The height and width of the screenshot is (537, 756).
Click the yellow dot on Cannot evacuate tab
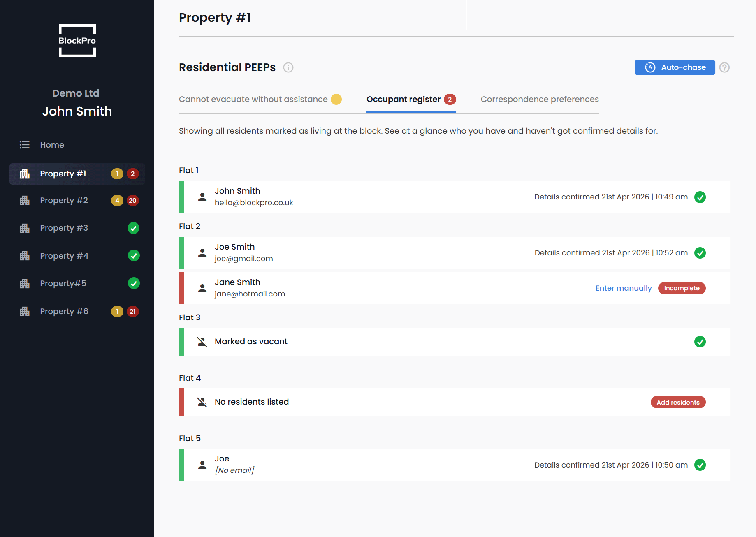pos(336,99)
